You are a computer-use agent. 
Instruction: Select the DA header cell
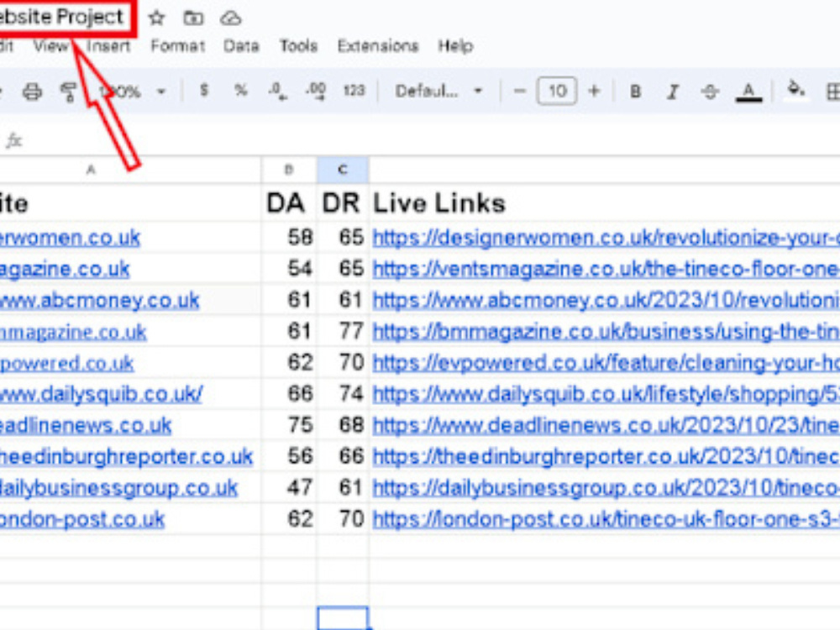pos(289,203)
